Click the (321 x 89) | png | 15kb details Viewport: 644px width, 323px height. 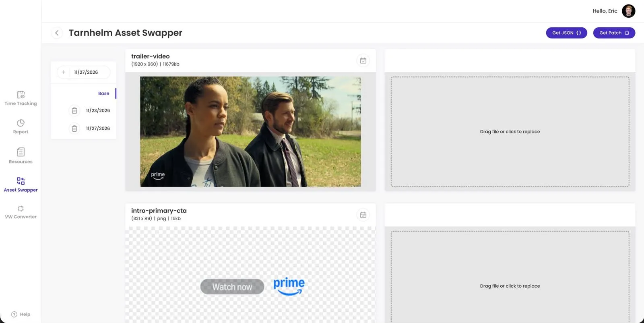point(156,219)
